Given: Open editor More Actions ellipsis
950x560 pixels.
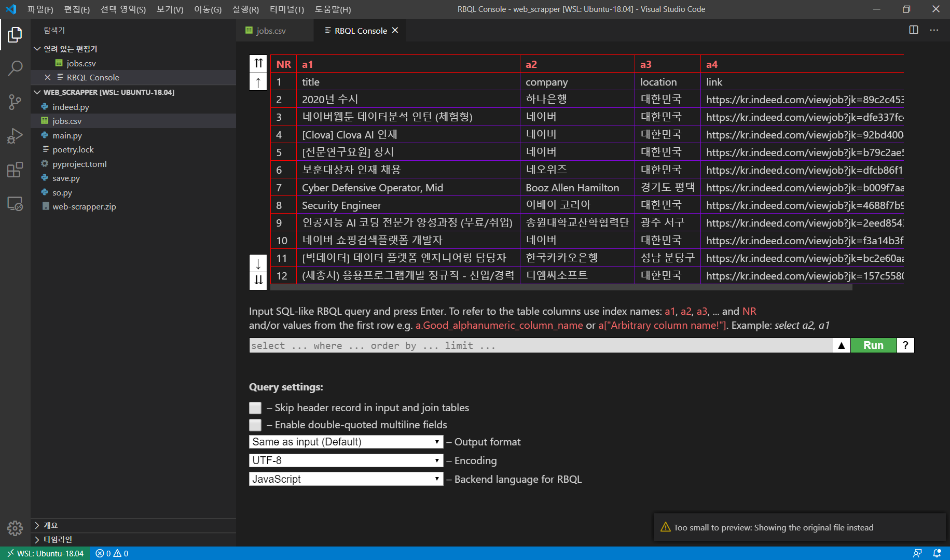Looking at the screenshot, I should pos(934,30).
